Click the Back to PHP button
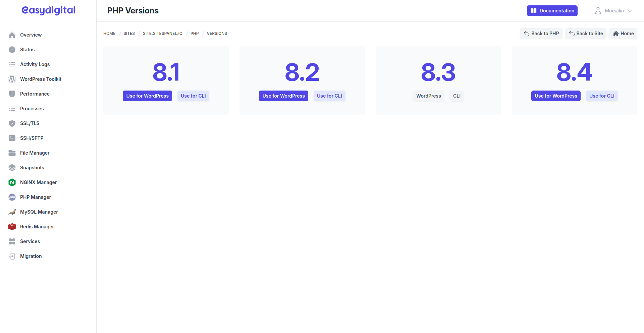644x333 pixels. point(541,34)
